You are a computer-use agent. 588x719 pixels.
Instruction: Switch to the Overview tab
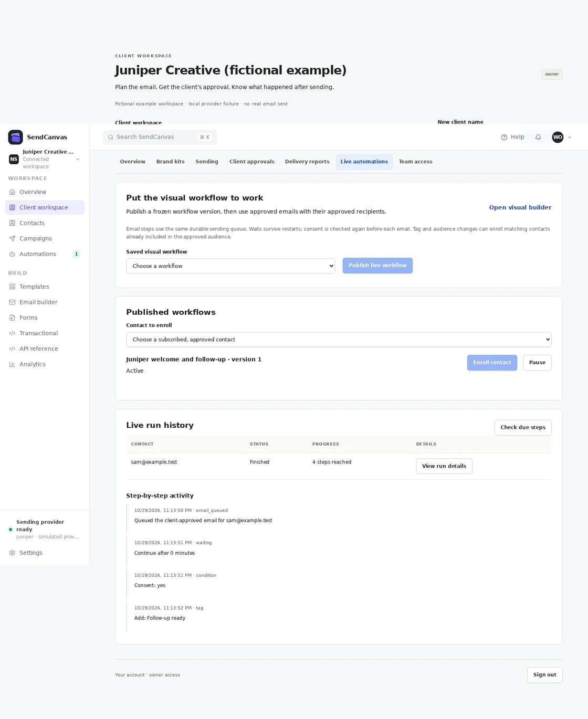(x=133, y=162)
